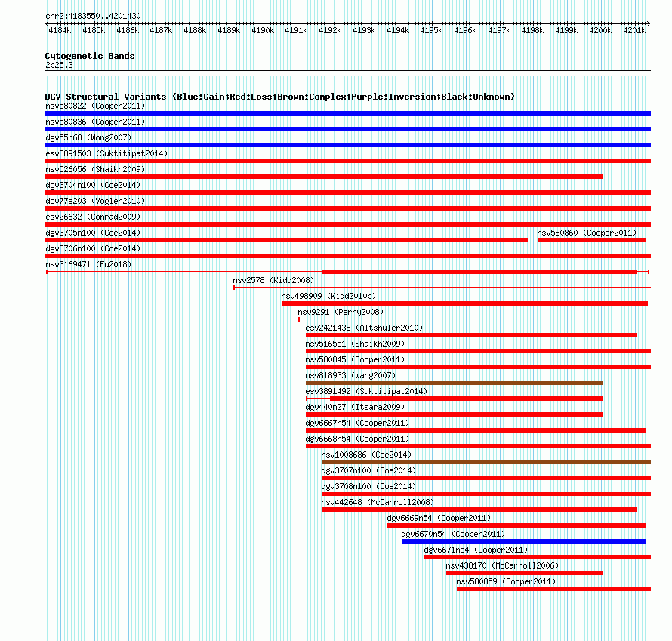The height and width of the screenshot is (641, 672).
Task: Click the brown complex bar under nsv818933
Action: coord(454,383)
